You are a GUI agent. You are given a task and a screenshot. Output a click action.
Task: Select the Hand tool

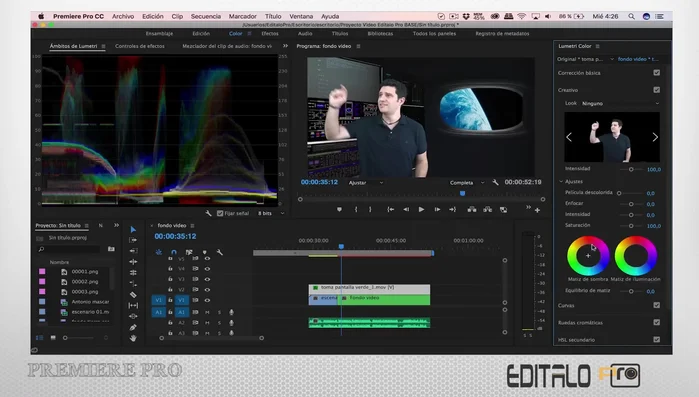tap(133, 338)
